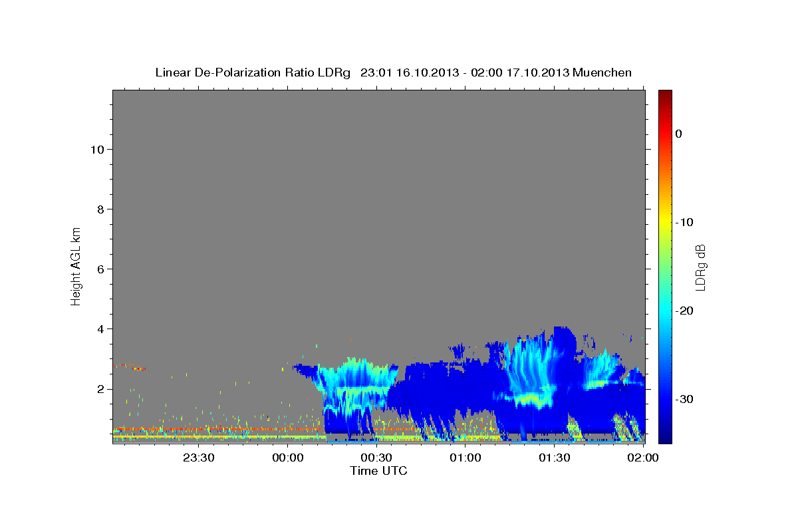
Task: Click the '02:00' time tick label
Action: tap(643, 458)
